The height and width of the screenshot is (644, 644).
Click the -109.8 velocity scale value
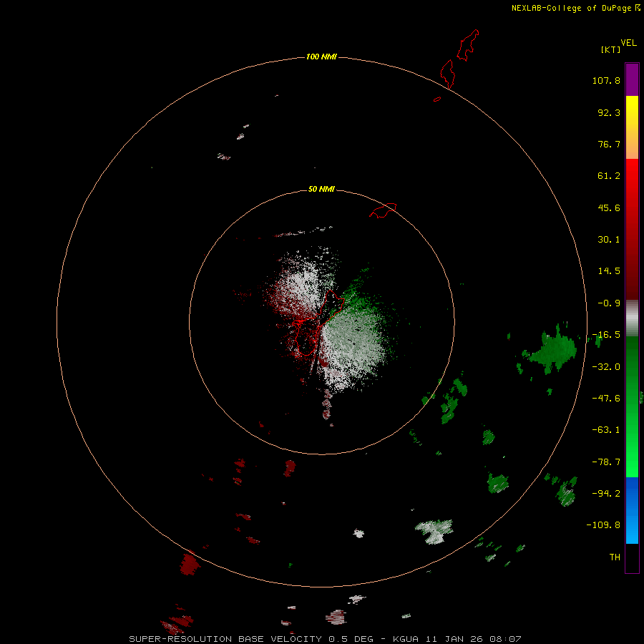point(604,525)
